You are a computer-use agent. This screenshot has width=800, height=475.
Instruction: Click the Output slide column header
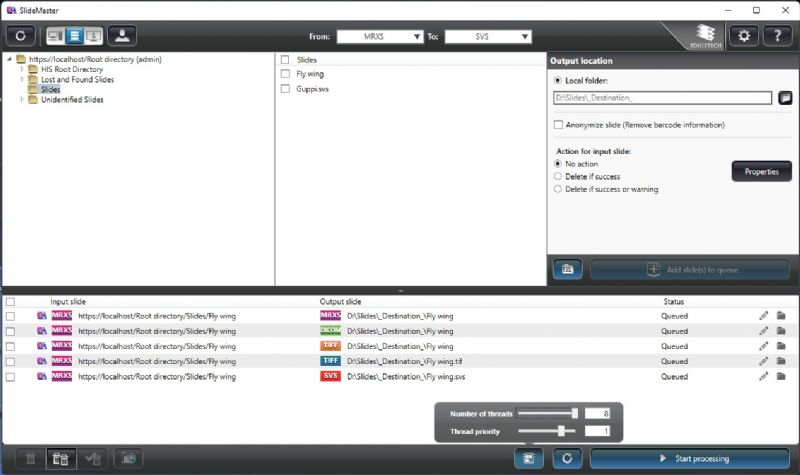pyautogui.click(x=340, y=302)
